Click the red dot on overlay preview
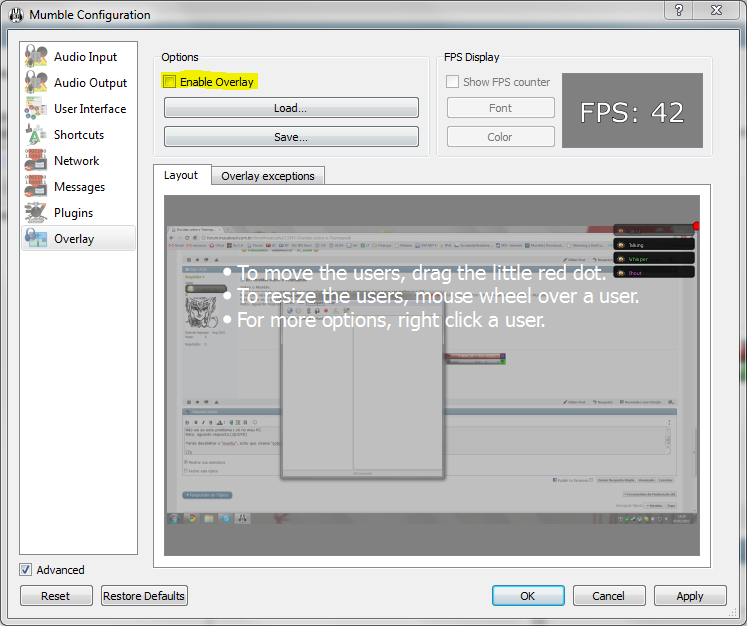The image size is (747, 626). pyautogui.click(x=695, y=226)
